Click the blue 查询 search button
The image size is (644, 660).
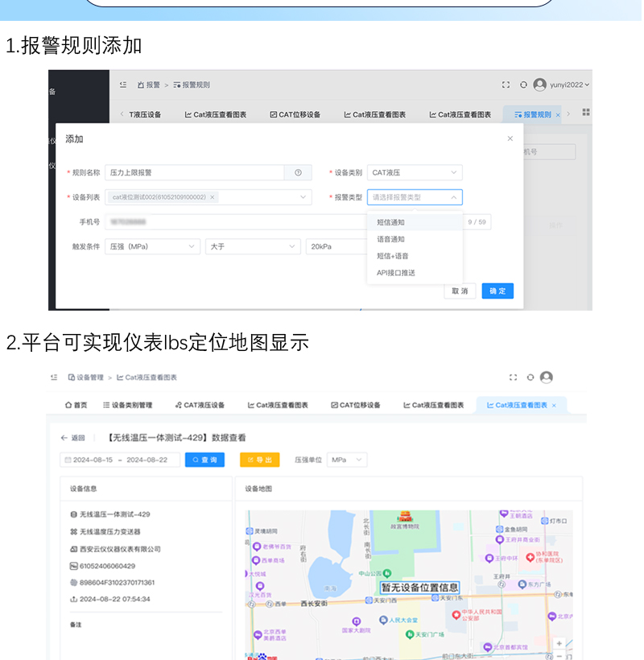(x=204, y=460)
